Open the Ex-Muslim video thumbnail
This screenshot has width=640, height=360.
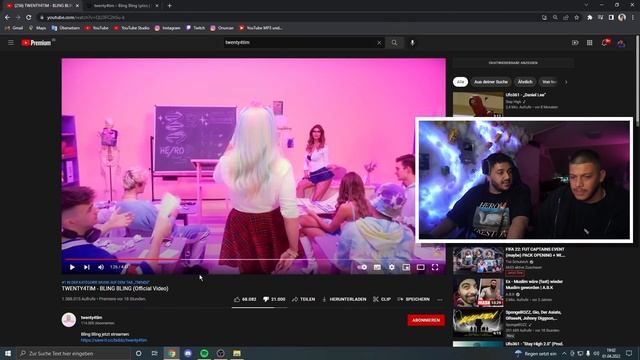click(478, 292)
